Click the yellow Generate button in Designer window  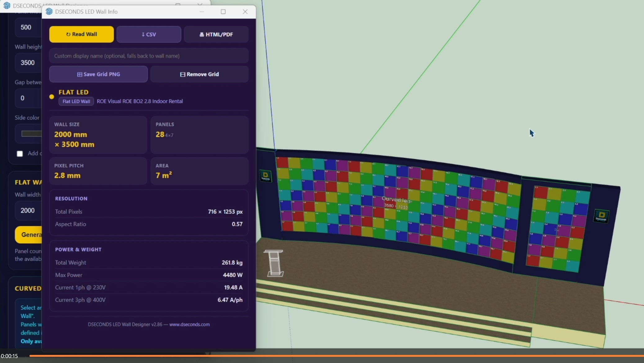tap(28, 235)
